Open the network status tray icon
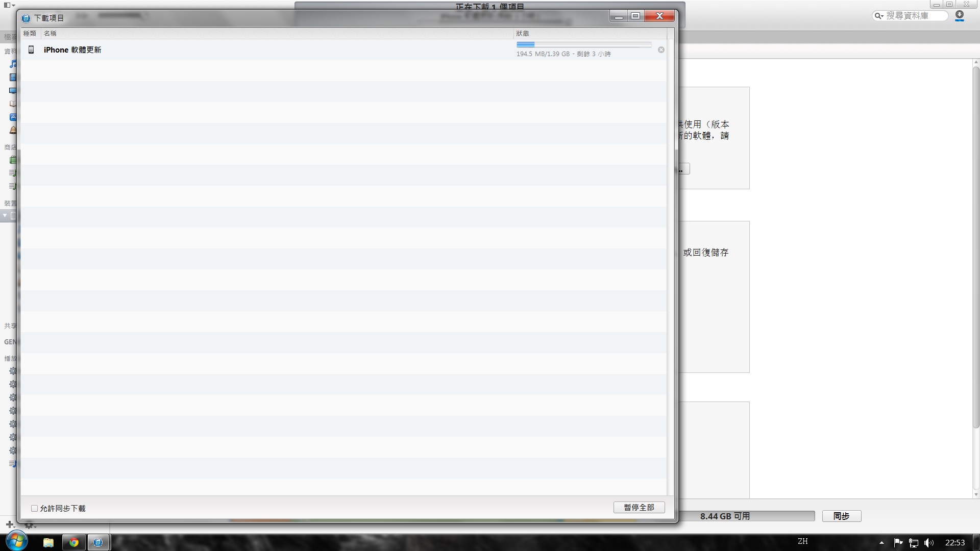This screenshot has width=980, height=551. point(914,543)
